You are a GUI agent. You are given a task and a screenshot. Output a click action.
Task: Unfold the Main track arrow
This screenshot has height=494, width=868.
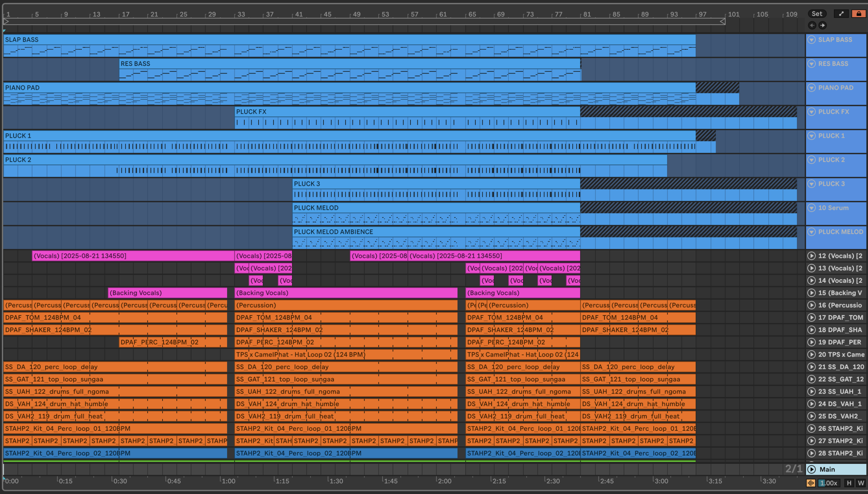[811, 469]
